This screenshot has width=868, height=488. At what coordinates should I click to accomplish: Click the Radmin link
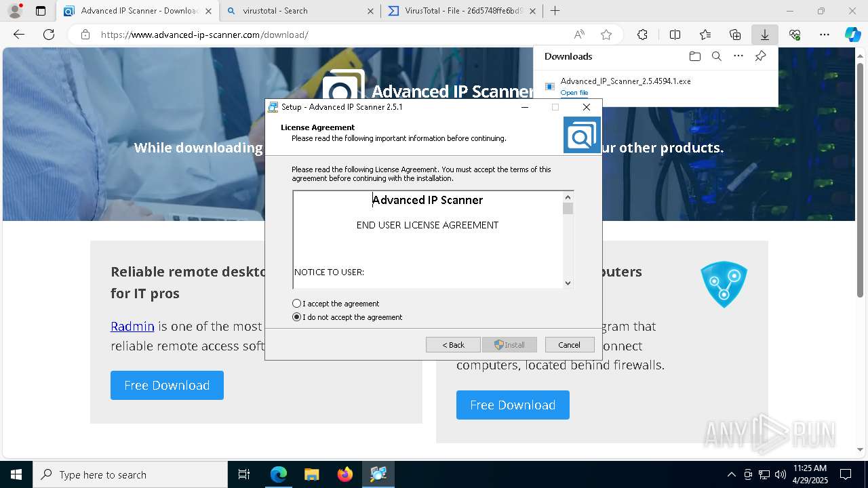(x=132, y=326)
